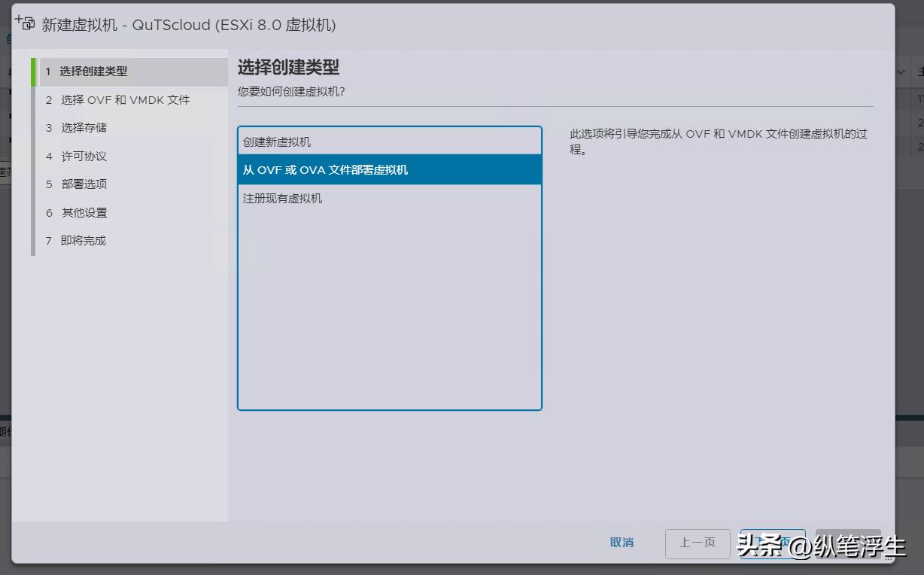
Task: Open the chevron dropdown near top right
Action: [900, 71]
